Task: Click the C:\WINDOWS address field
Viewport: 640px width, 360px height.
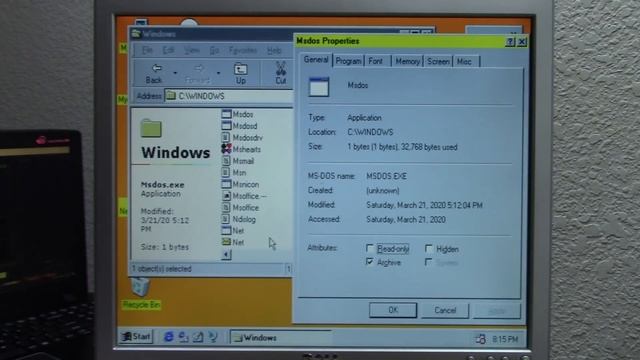Action: tap(229, 96)
